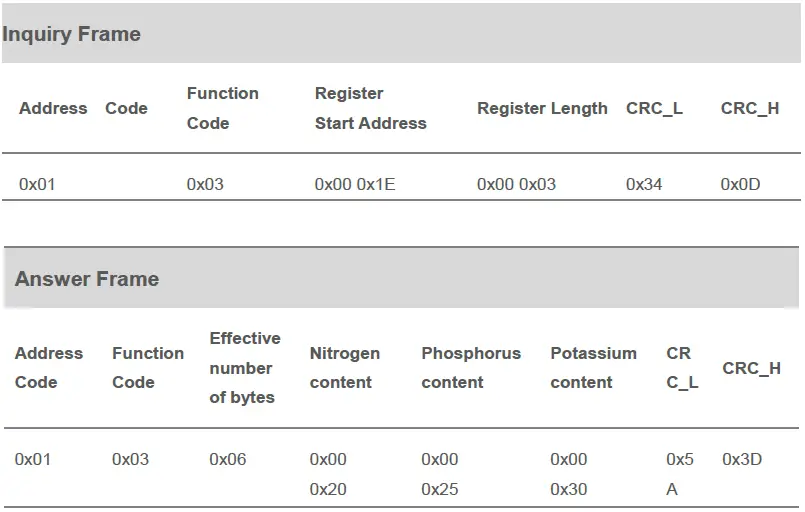Click the 0x30 potassium content value
Image resolution: width=805 pixels, height=512 pixels.
[569, 489]
